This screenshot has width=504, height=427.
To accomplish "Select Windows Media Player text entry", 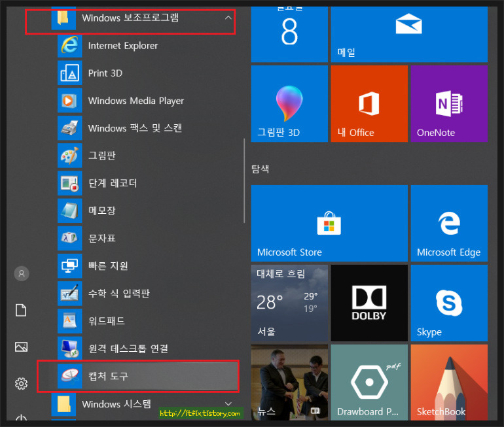I will point(136,101).
